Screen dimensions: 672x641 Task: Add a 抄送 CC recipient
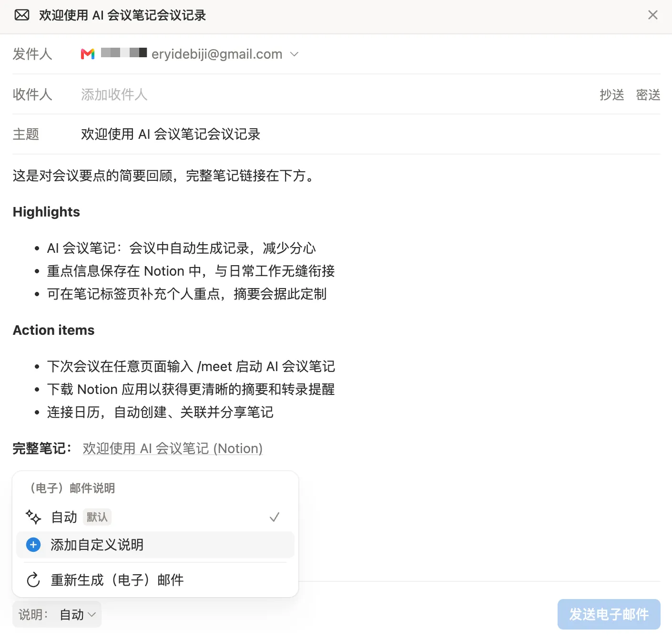(612, 95)
